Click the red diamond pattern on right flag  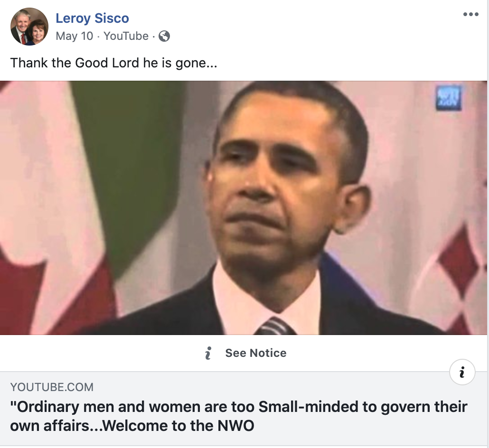click(458, 261)
